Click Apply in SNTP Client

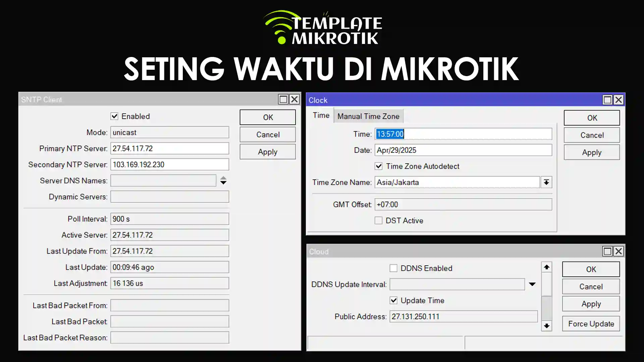[267, 152]
